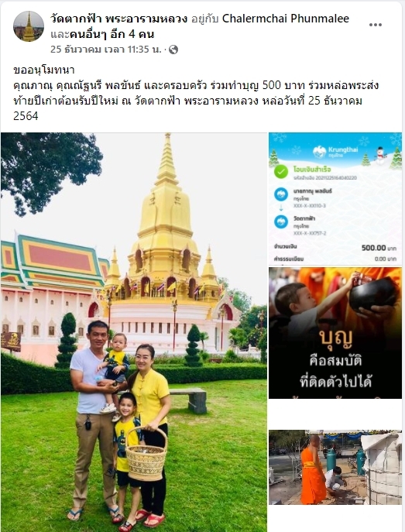
Task: Open the บุญ คือสมบัติ quote image
Action: pos(335,333)
